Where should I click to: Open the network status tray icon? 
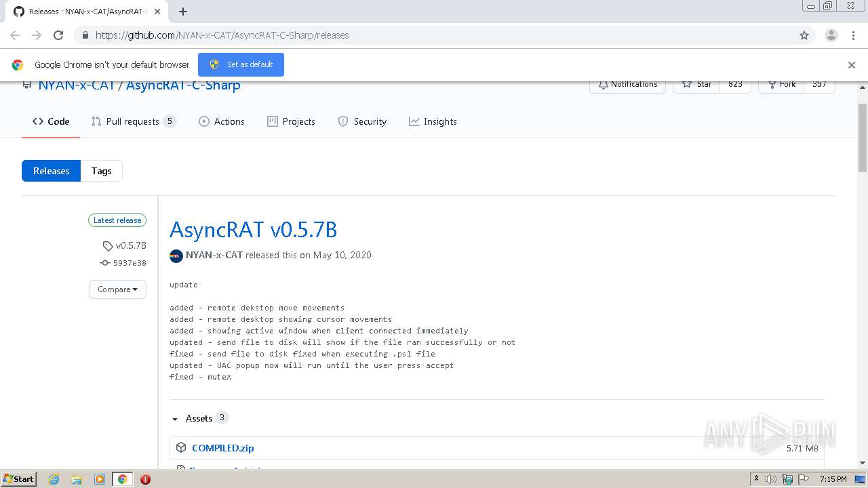coord(787,479)
